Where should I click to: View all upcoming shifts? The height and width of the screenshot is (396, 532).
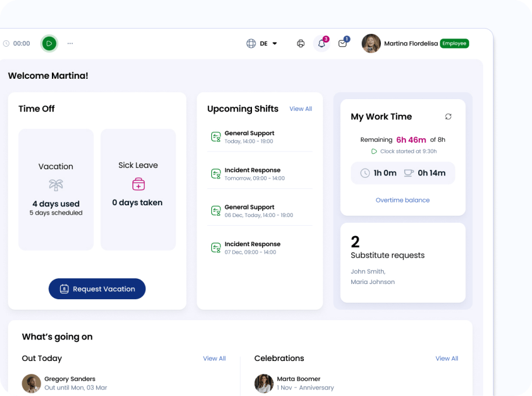[x=300, y=109]
